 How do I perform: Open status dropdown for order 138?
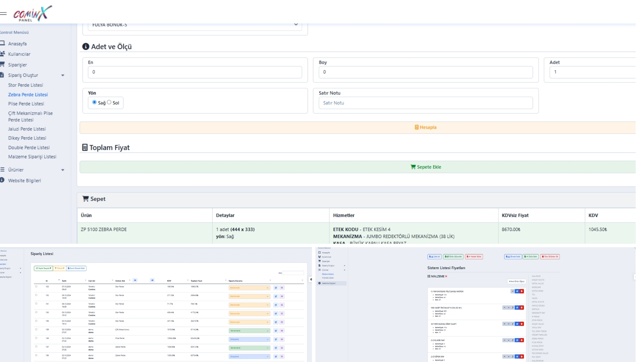[249, 339]
